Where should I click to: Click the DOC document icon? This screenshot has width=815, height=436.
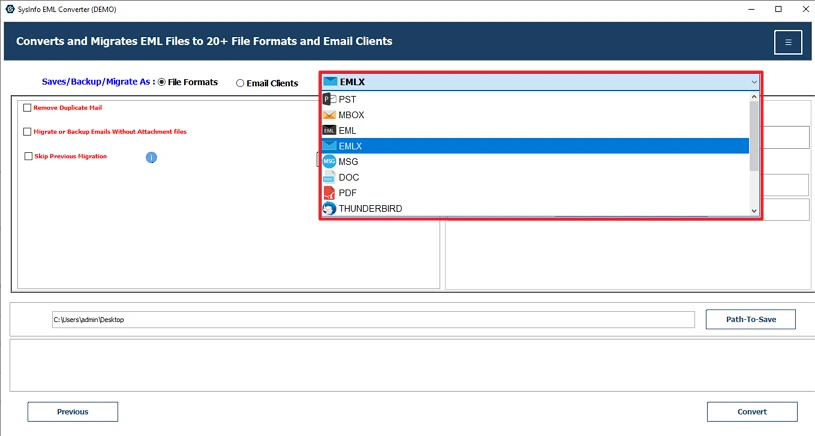pos(329,177)
